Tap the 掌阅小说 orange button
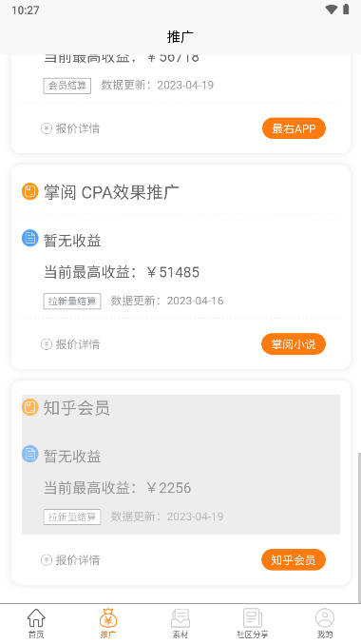The image size is (361, 644). pyautogui.click(x=294, y=343)
